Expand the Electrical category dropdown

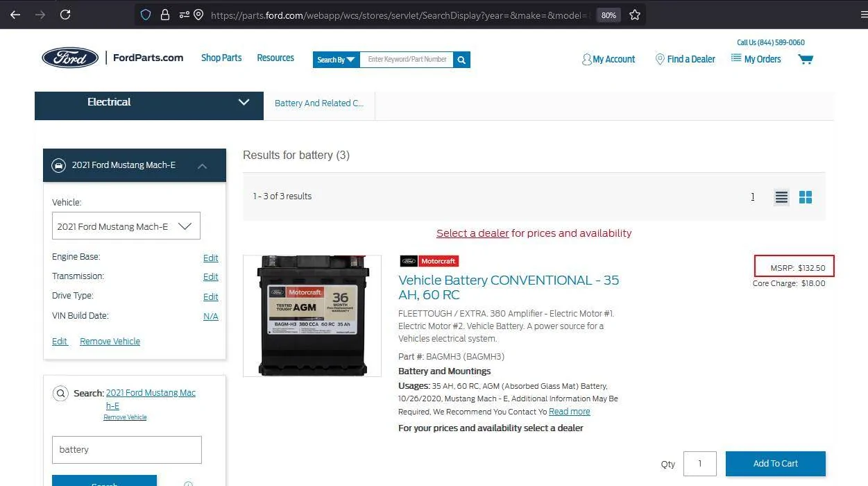(x=149, y=102)
